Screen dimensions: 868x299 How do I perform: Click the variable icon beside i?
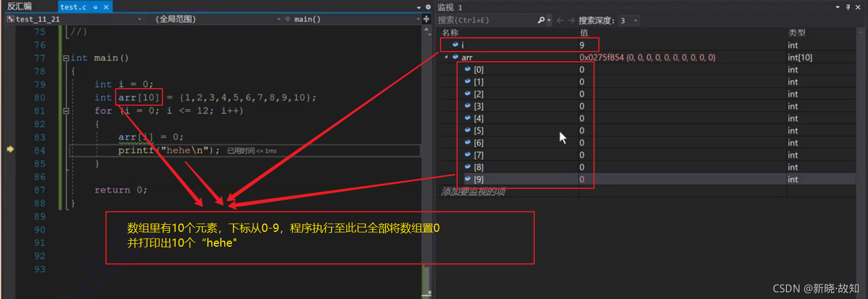point(455,44)
